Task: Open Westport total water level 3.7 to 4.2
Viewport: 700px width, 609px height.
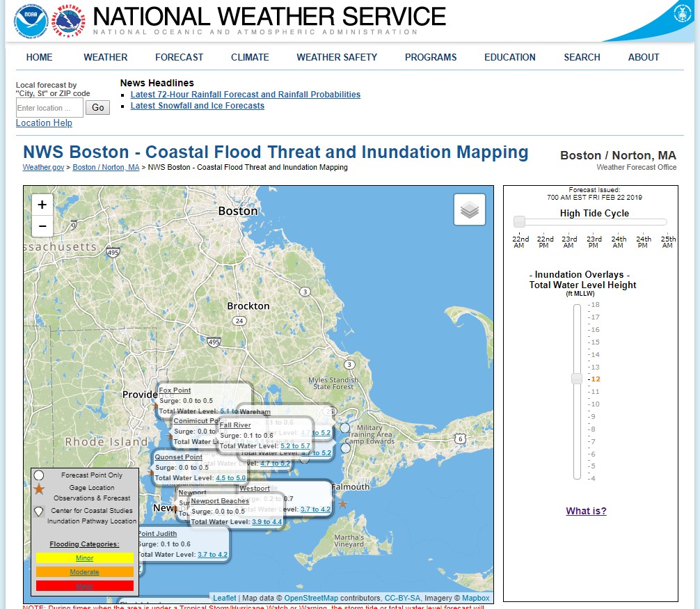Action: tap(315, 509)
